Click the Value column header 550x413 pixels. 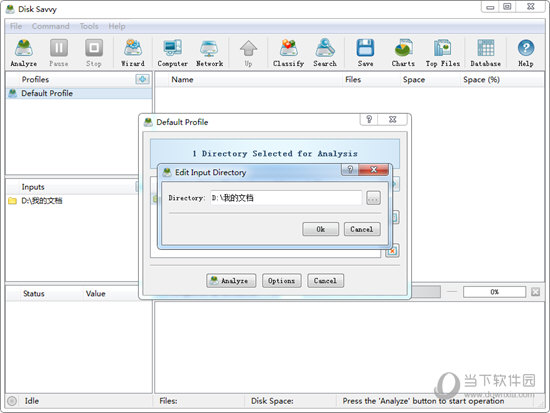(x=95, y=294)
